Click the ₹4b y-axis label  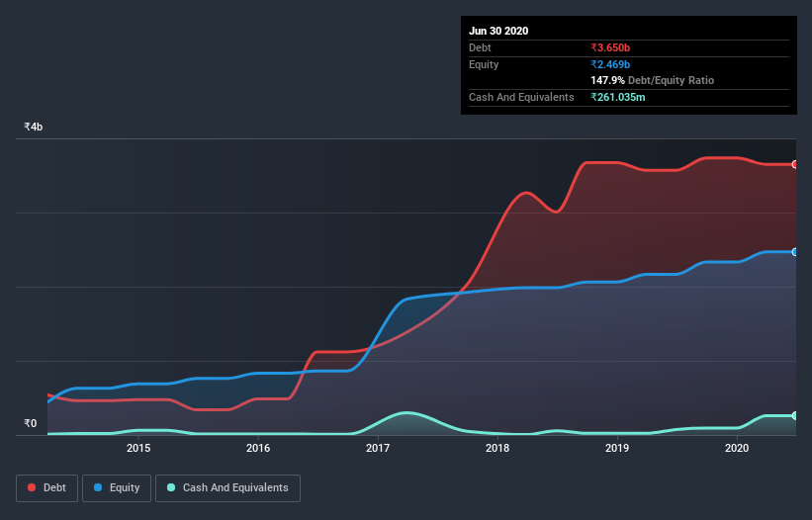[34, 127]
